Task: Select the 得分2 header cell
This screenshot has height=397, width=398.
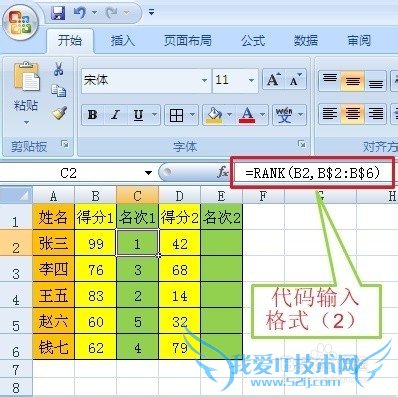Action: point(180,217)
